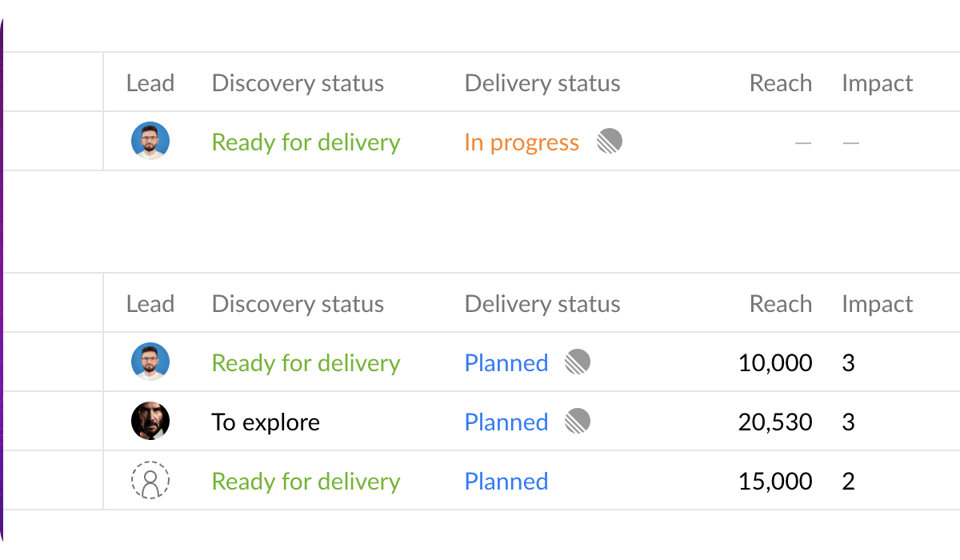The image size is (960, 560).
Task: Open Planned status in the 15,000 reach row
Action: pos(506,482)
